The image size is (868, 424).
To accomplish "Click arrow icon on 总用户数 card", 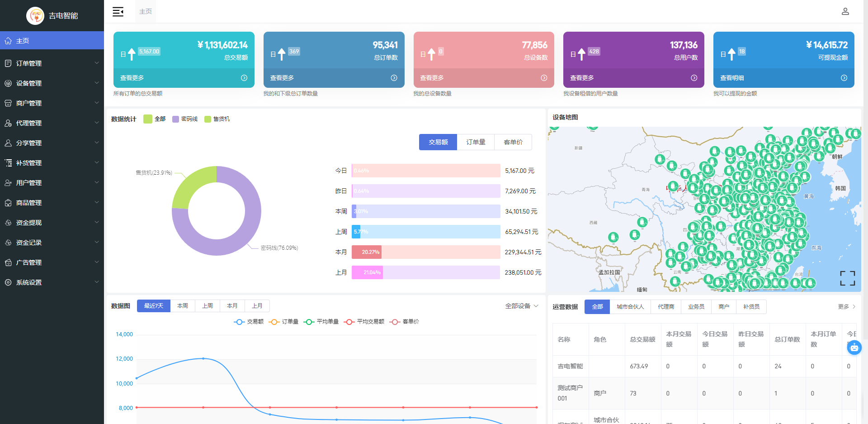I will click(694, 78).
